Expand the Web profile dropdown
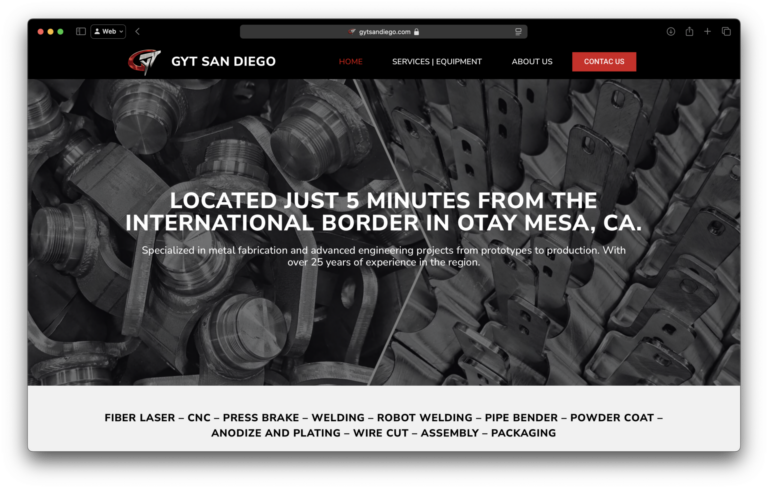This screenshot has height=488, width=768. click(x=108, y=31)
